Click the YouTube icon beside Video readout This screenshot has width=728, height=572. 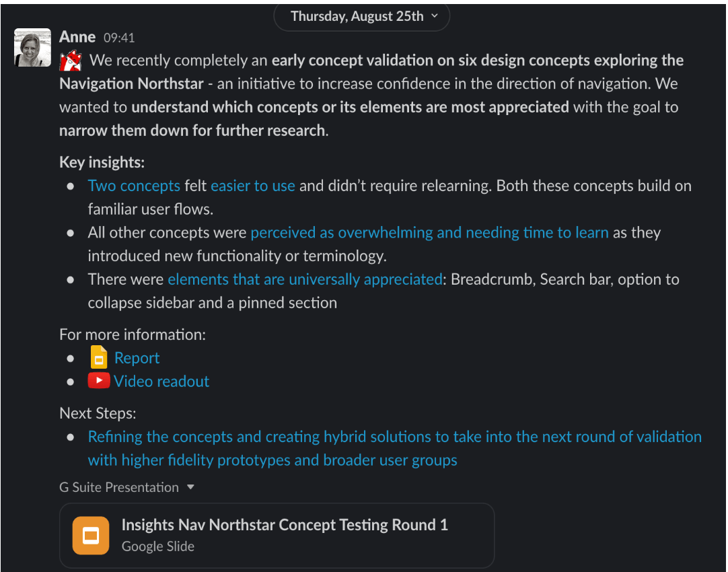(98, 381)
